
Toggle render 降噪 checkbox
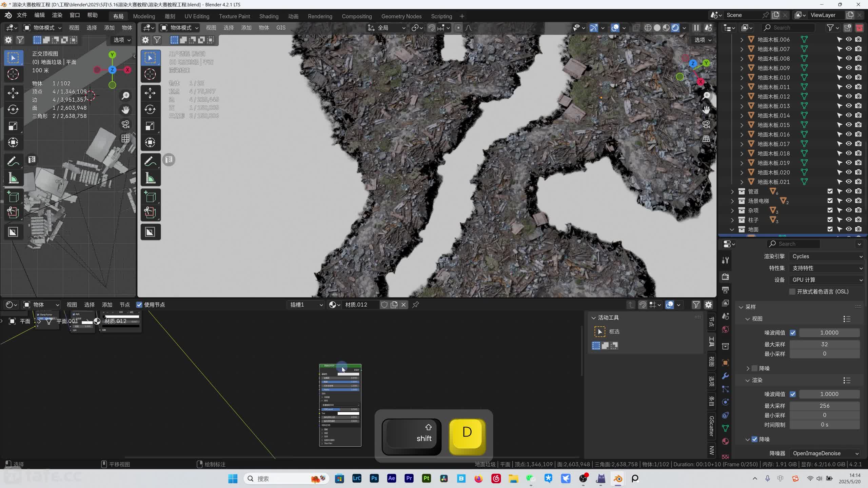754,439
